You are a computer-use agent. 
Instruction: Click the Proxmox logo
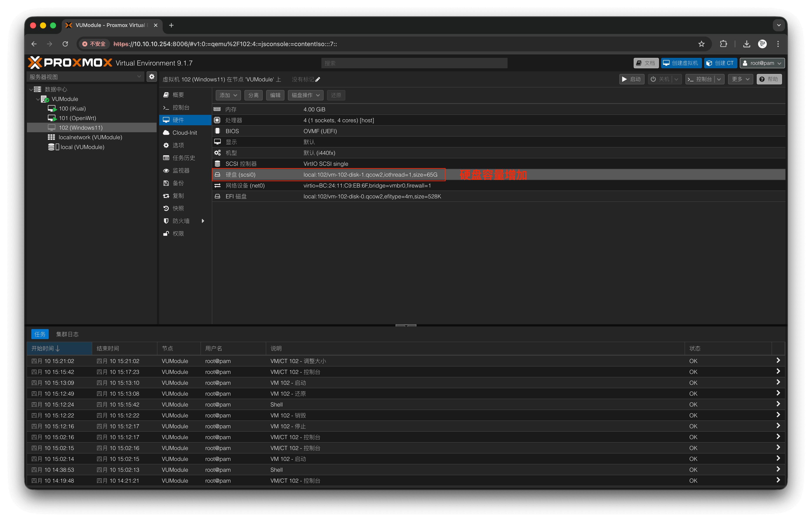coord(70,63)
